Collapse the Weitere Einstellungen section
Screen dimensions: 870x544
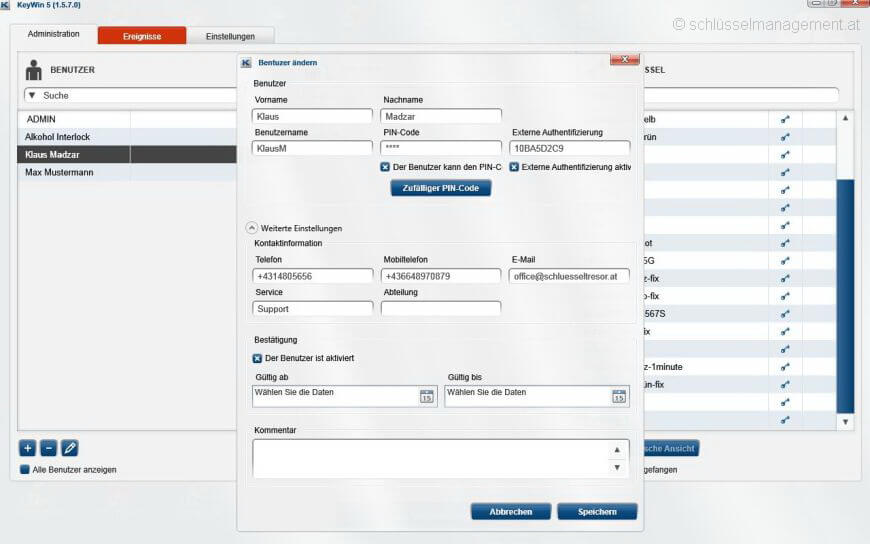click(251, 228)
